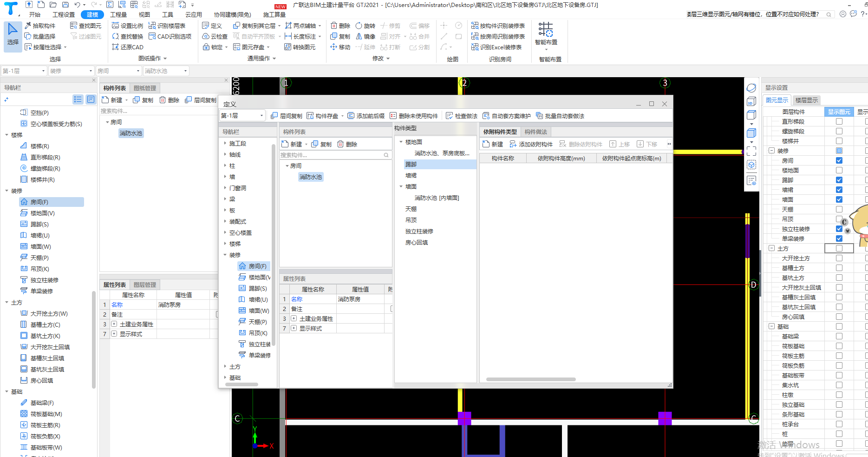The width and height of the screenshot is (868, 457).
Task: Click CAD识别选项 tool
Action: [x=170, y=36]
